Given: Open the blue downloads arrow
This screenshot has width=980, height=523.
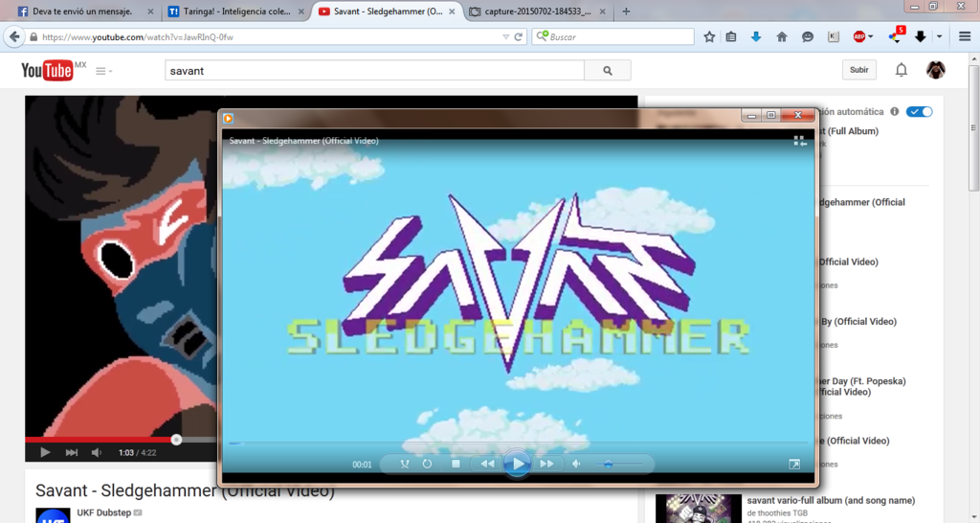Looking at the screenshot, I should pos(756,37).
